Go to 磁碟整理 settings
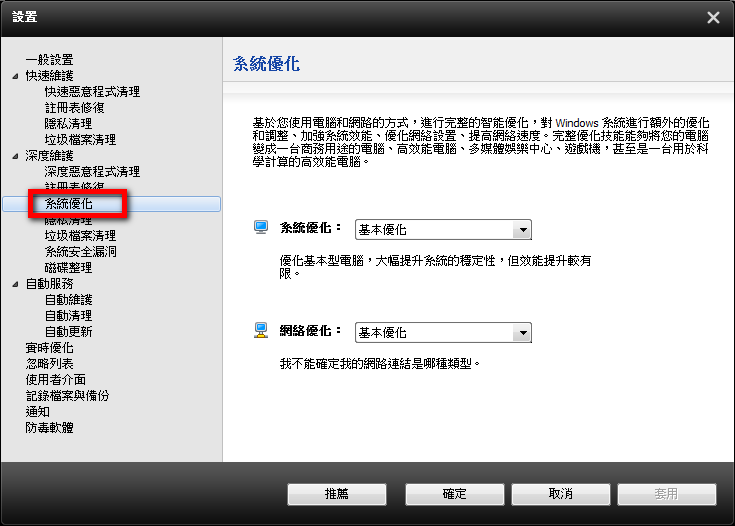The height and width of the screenshot is (526, 735). (68, 268)
